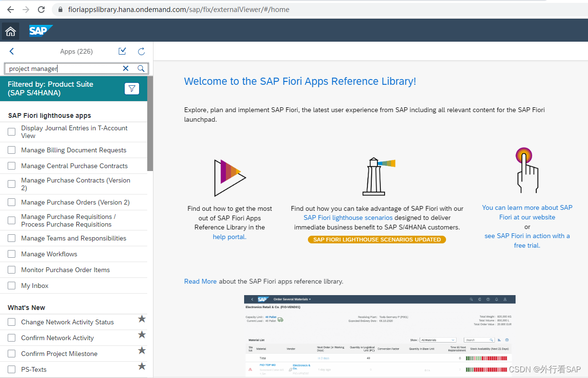This screenshot has width=588, height=378.
Task: Tick Confirm Project Milestone checkbox
Action: click(x=12, y=354)
